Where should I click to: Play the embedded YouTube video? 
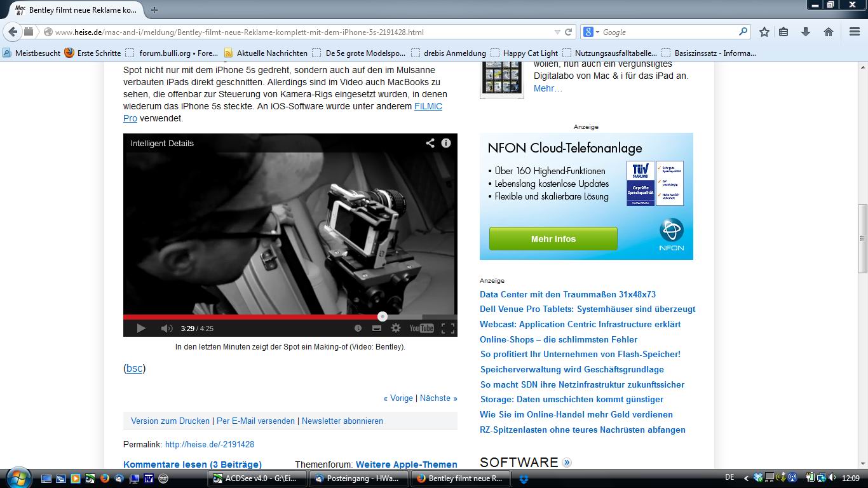click(141, 329)
